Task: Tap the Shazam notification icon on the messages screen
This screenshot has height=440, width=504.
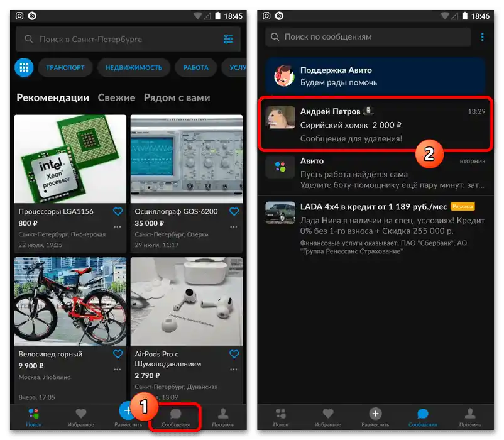Action: (x=279, y=16)
